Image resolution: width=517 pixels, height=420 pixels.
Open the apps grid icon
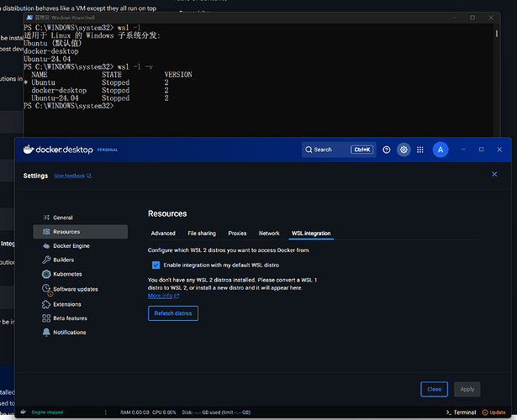pos(420,150)
